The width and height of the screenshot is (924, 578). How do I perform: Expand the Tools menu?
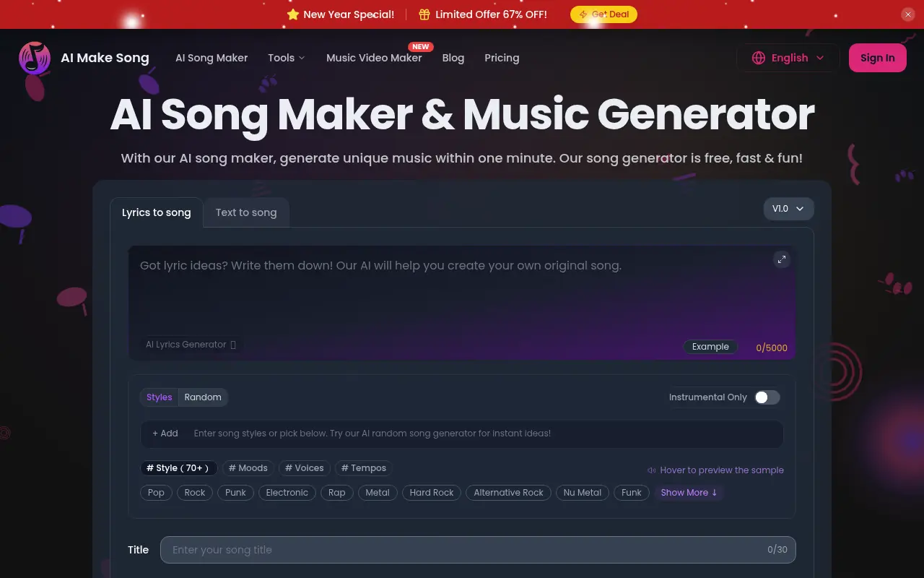(286, 58)
